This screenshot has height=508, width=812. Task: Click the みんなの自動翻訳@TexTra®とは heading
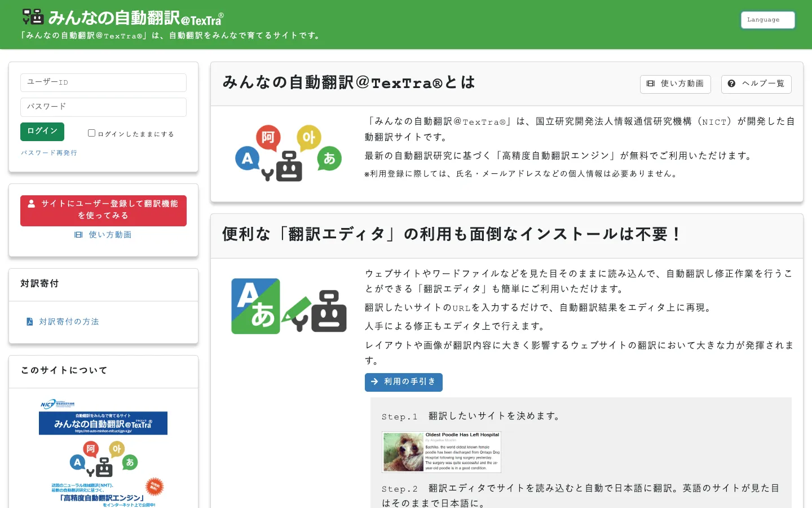click(349, 83)
